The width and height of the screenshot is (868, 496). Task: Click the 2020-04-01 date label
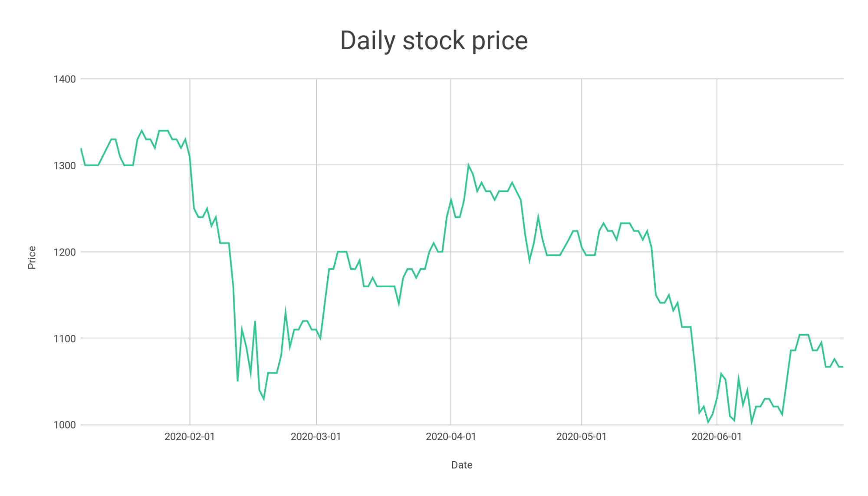click(x=451, y=437)
